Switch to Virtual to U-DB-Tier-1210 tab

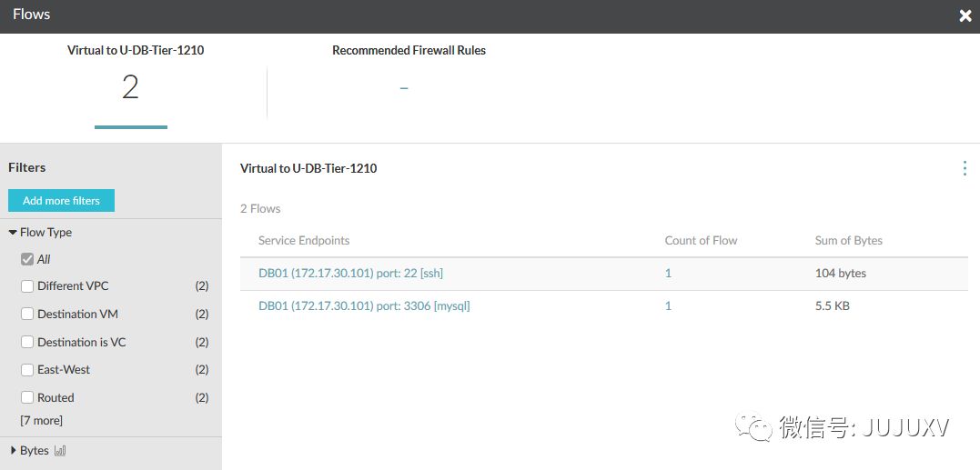point(136,86)
